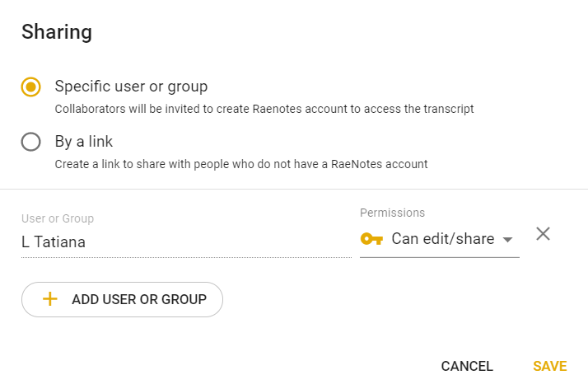Click the key icon beside Can edit/share
Image resolution: width=588 pixels, height=389 pixels.
371,238
